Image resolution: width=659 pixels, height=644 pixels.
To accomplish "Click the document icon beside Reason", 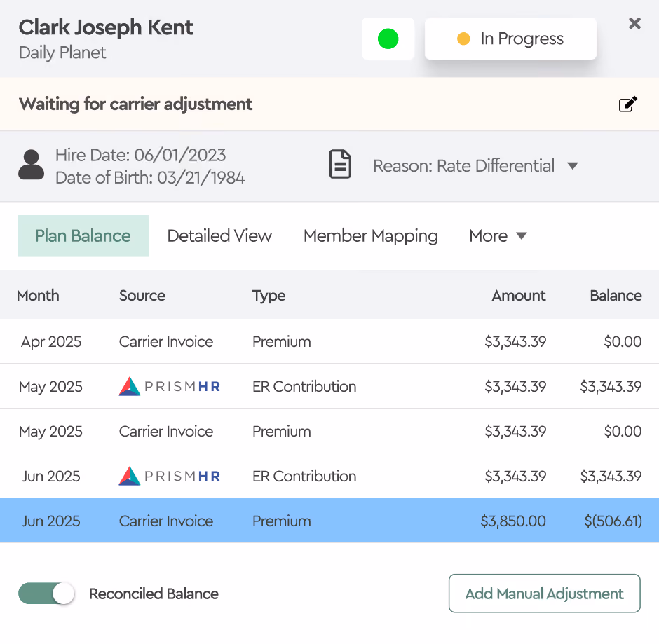I will coord(340,164).
